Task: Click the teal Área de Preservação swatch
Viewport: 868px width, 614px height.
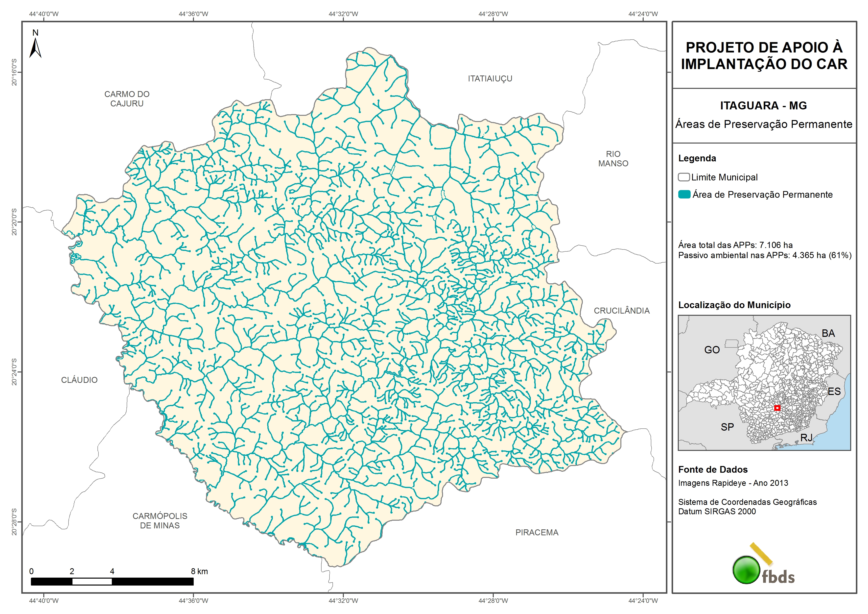Action: pos(684,195)
